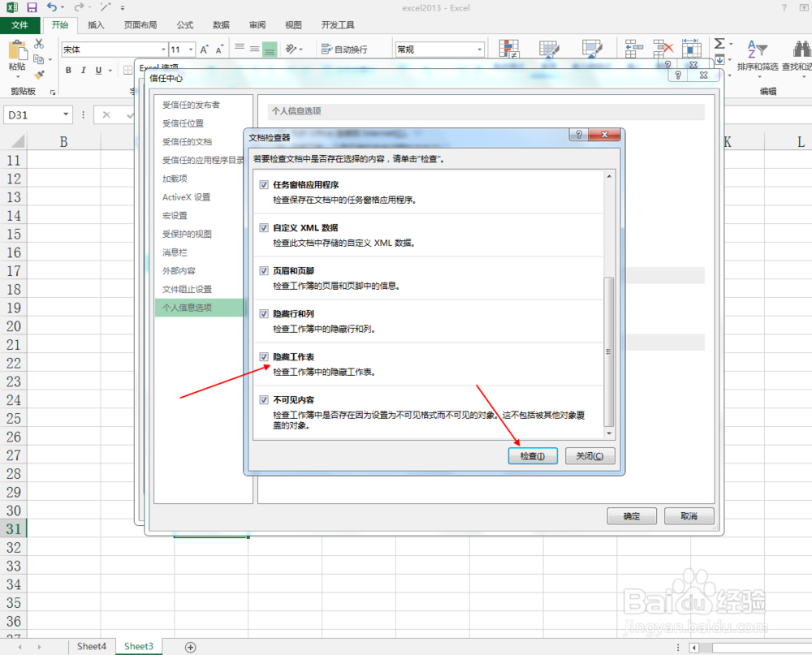812x655 pixels.
Task: Click the 关闭 (Close) button in the inspector
Action: [590, 455]
